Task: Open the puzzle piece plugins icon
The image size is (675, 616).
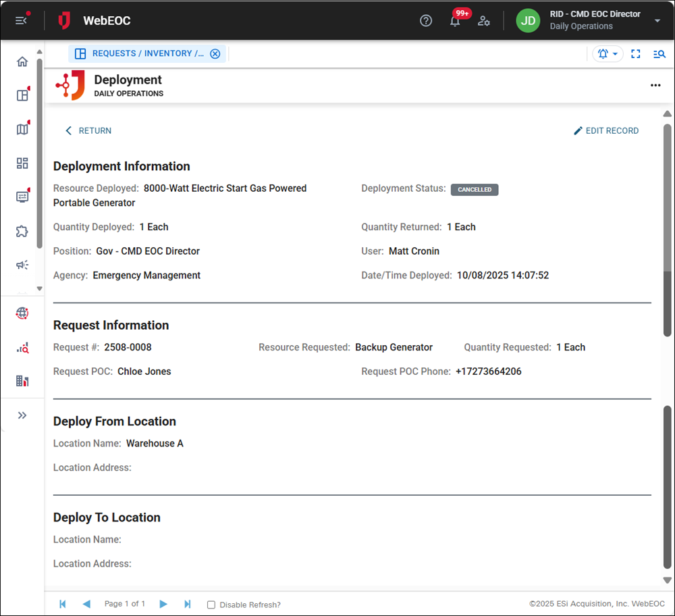Action: point(22,231)
